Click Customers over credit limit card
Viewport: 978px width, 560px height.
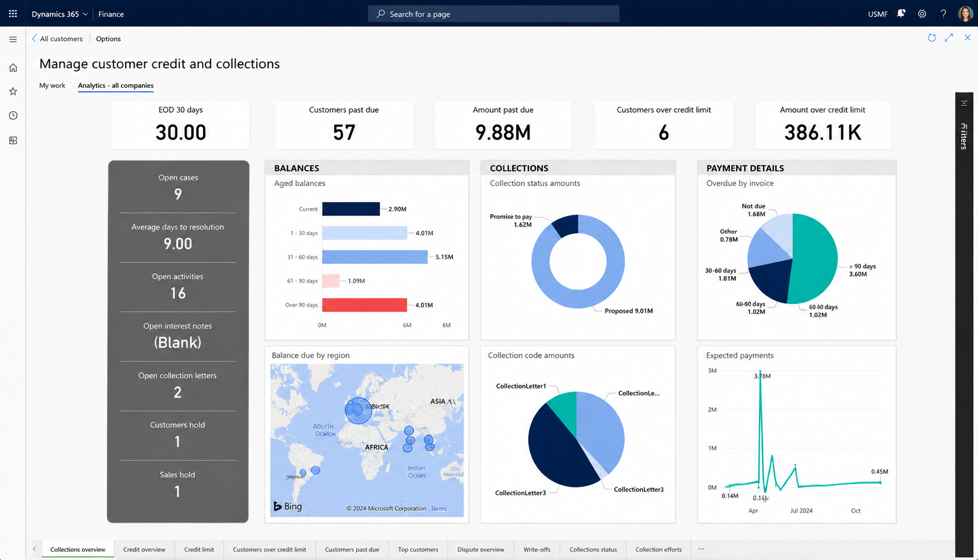[664, 125]
